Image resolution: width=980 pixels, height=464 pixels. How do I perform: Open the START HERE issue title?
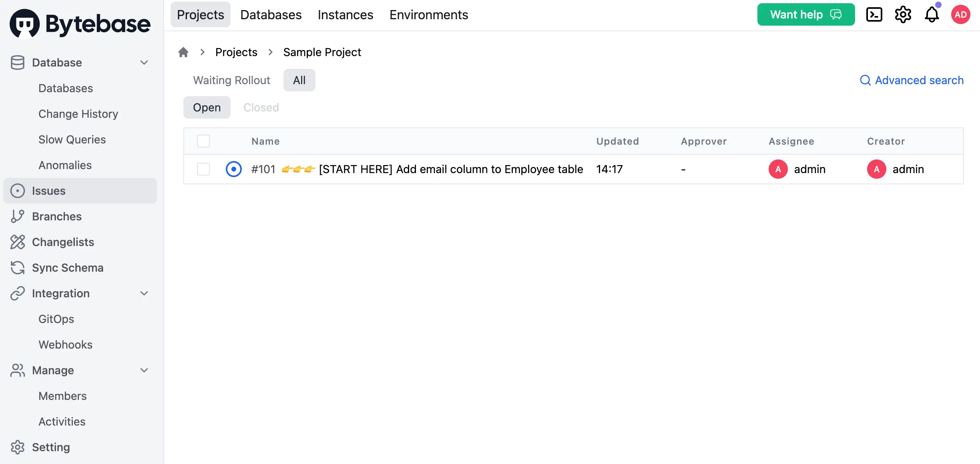[451, 169]
